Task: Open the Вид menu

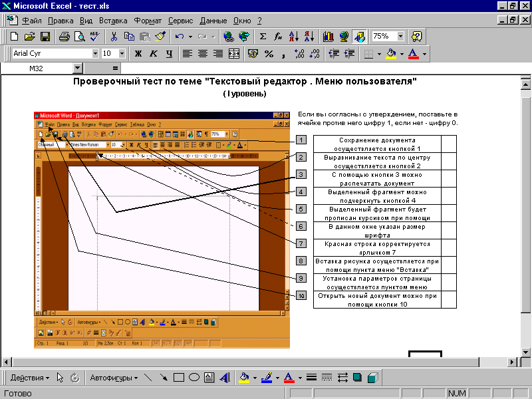Action: tap(86, 21)
